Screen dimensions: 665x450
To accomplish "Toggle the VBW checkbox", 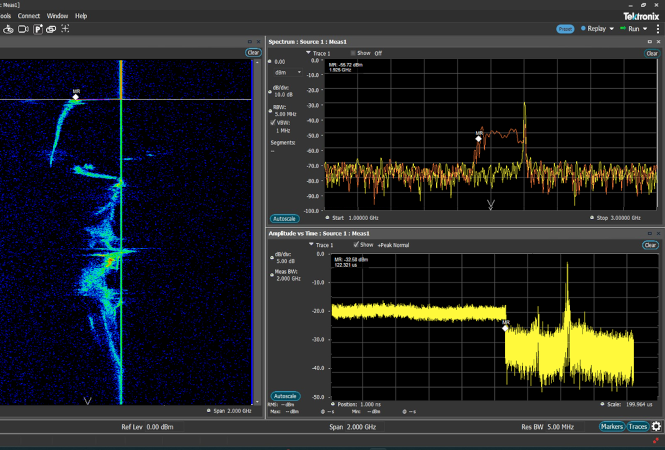I will tap(273, 123).
